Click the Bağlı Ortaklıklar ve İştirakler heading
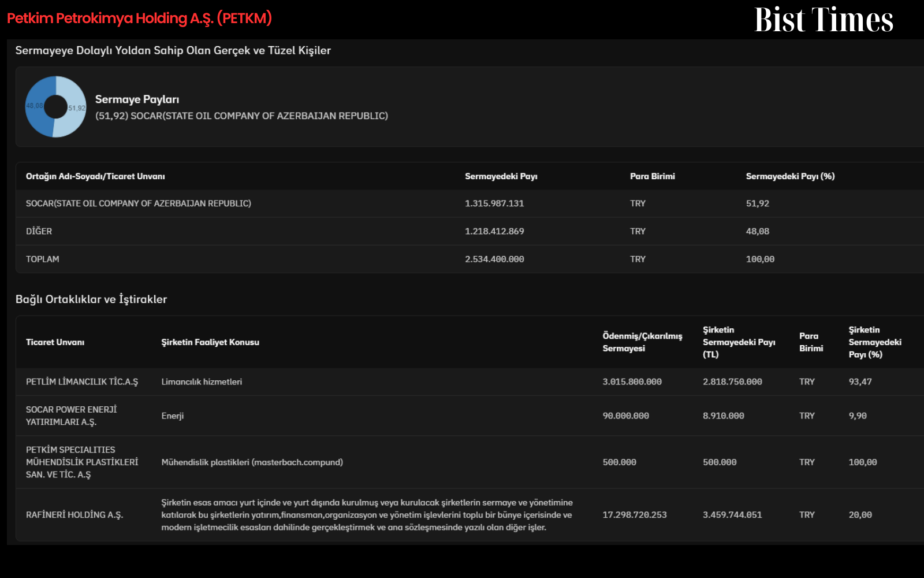 (x=91, y=299)
